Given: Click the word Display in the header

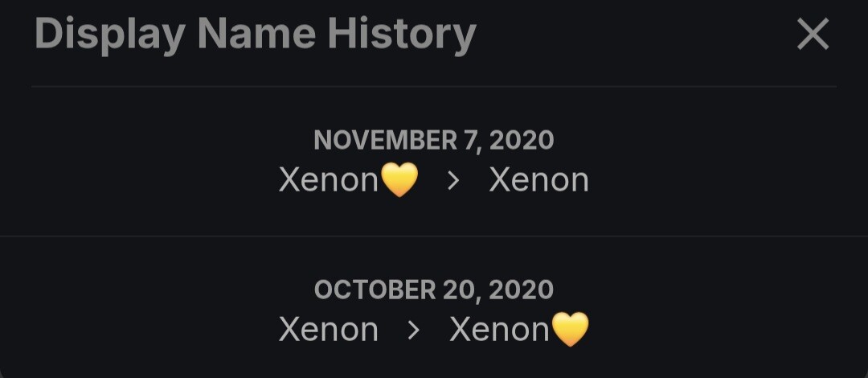Looking at the screenshot, I should tap(111, 35).
